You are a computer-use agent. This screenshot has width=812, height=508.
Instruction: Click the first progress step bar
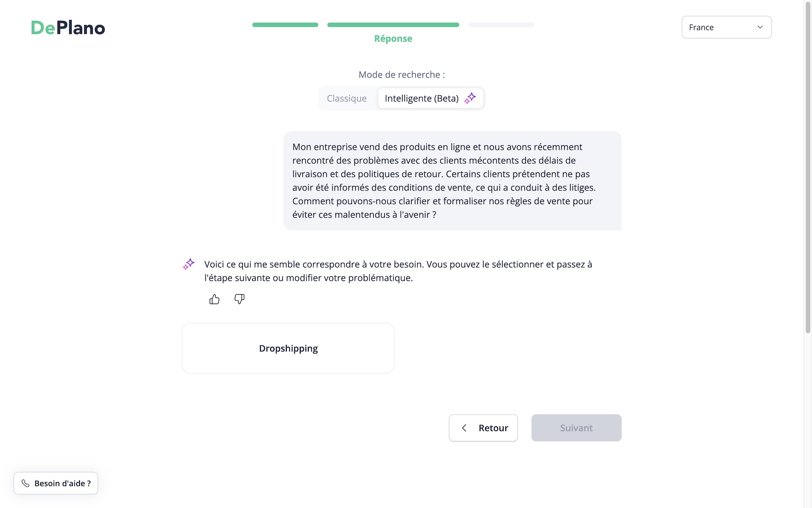(285, 25)
